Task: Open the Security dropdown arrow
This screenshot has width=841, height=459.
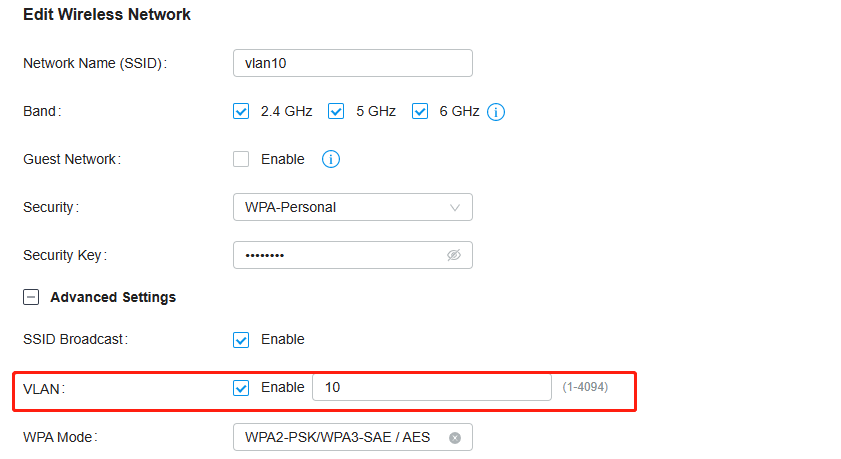Action: click(455, 208)
